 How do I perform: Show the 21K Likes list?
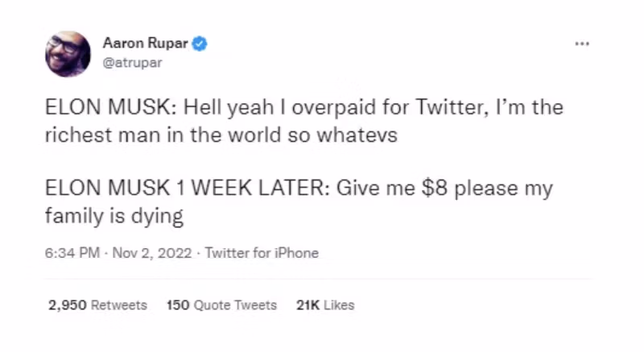pos(325,305)
